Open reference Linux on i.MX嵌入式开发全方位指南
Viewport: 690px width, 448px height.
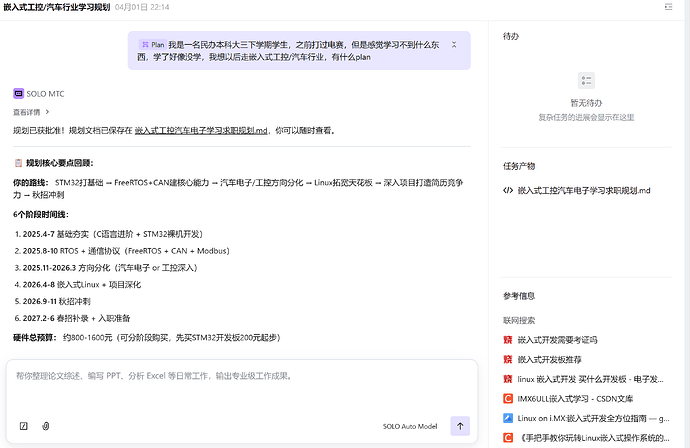point(593,418)
